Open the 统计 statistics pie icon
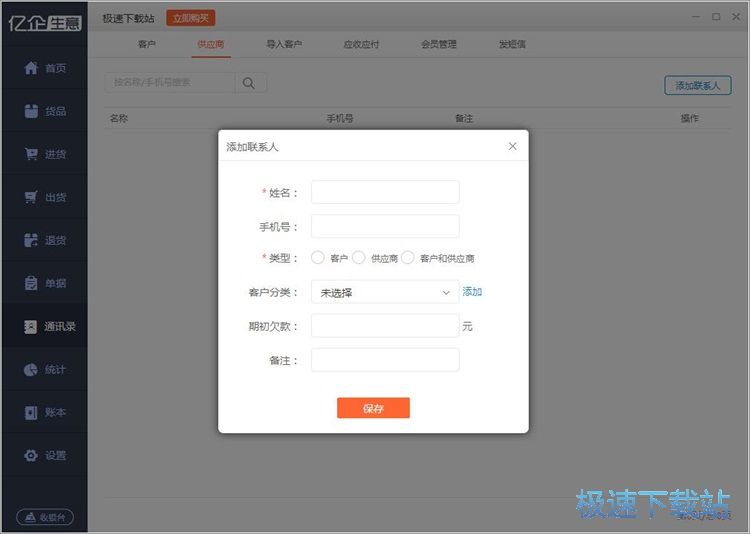 point(31,369)
